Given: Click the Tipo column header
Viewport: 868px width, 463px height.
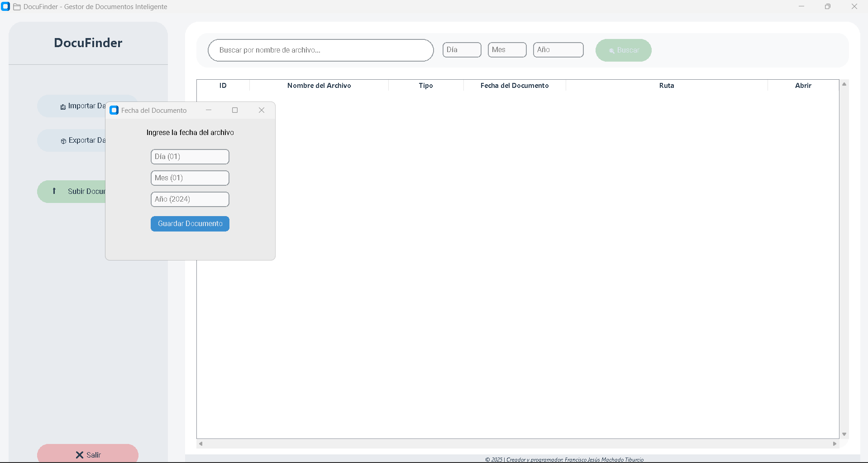Looking at the screenshot, I should pyautogui.click(x=426, y=86).
